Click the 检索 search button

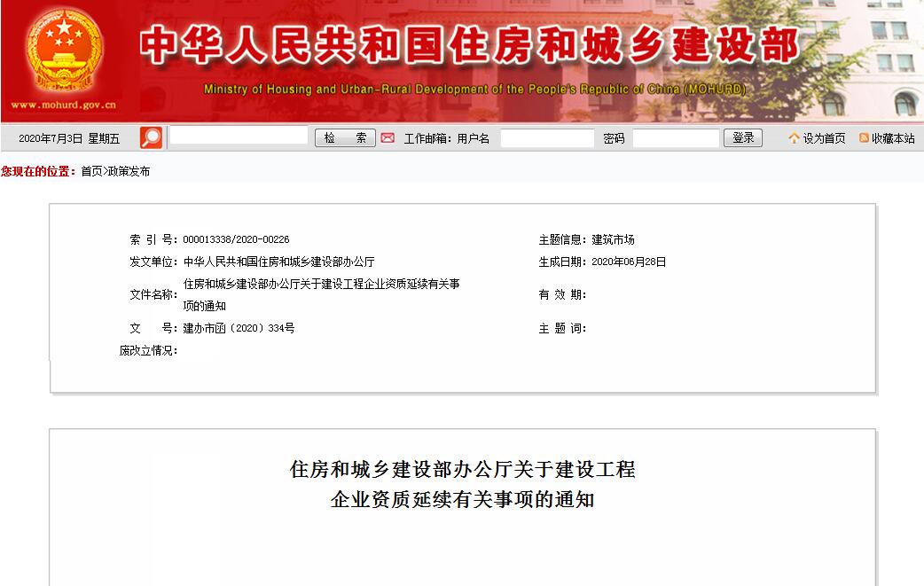pyautogui.click(x=345, y=137)
